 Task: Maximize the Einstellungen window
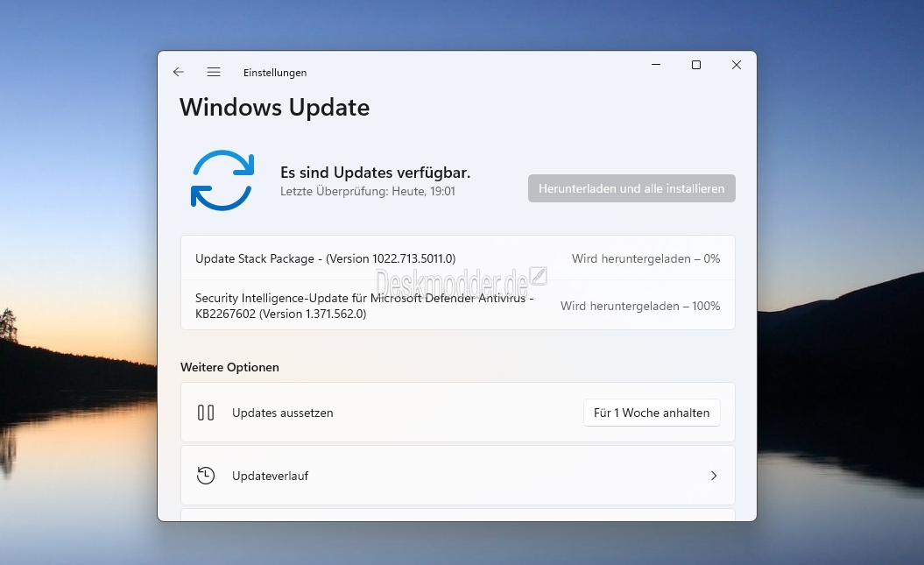pos(696,65)
